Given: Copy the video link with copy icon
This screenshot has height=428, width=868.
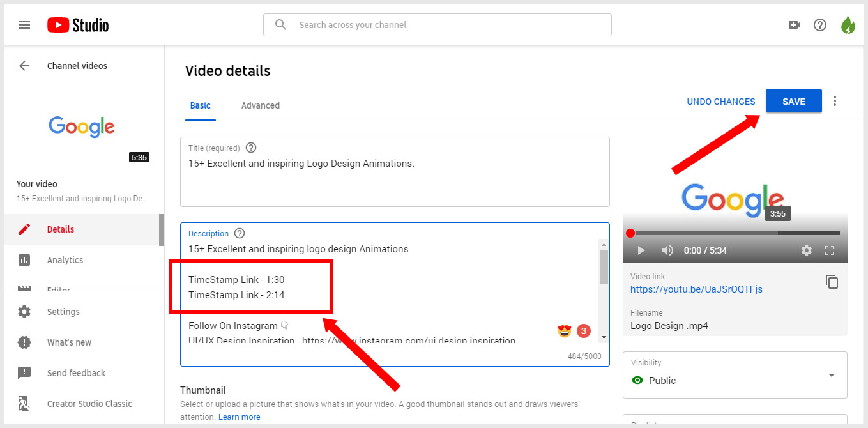Looking at the screenshot, I should (832, 282).
